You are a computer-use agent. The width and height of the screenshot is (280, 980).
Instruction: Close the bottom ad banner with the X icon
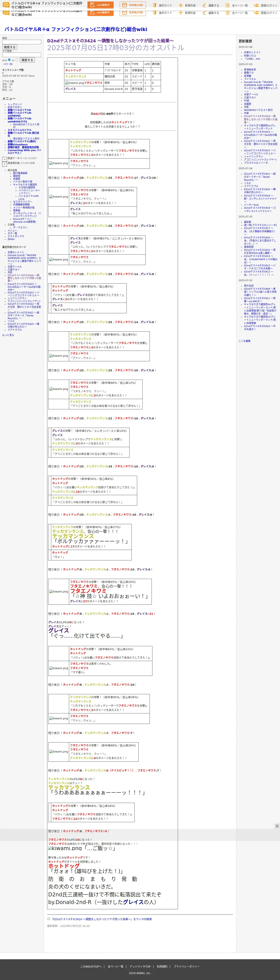pyautogui.click(x=277, y=826)
